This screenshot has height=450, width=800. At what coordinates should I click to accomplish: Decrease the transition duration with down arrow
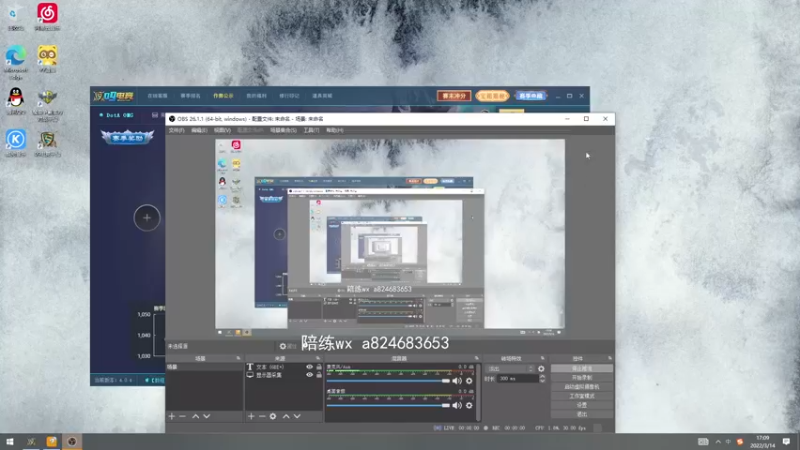pyautogui.click(x=542, y=381)
